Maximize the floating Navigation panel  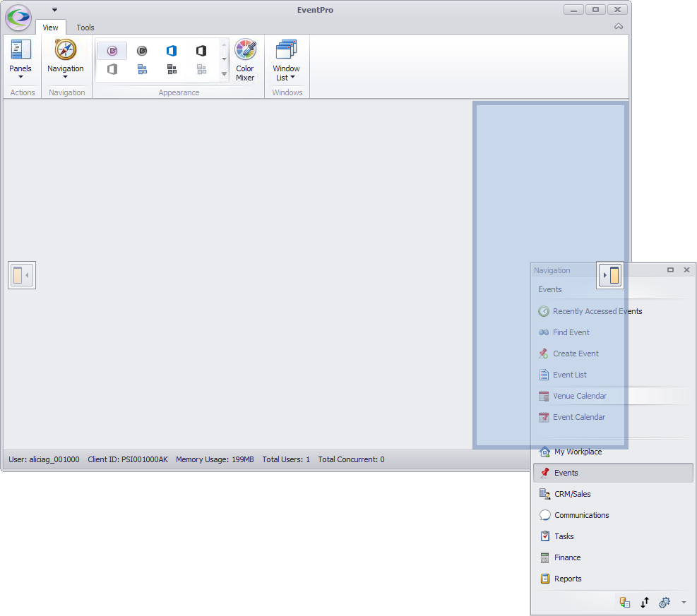point(670,270)
